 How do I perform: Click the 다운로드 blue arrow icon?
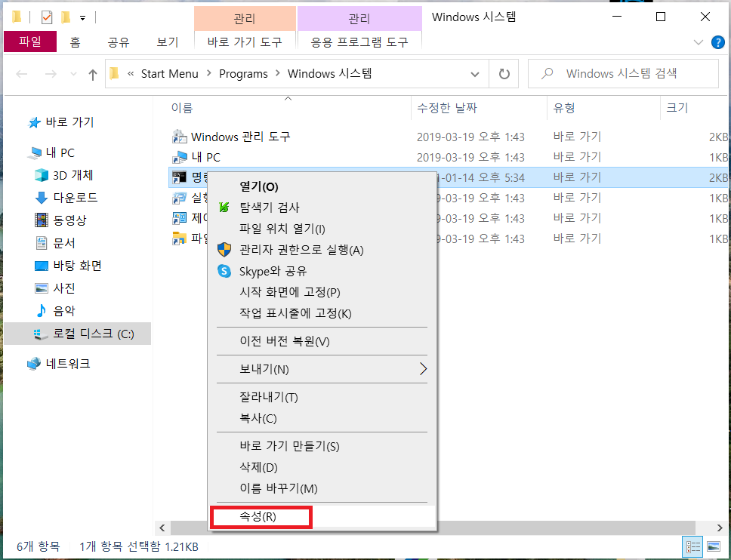[x=42, y=198]
